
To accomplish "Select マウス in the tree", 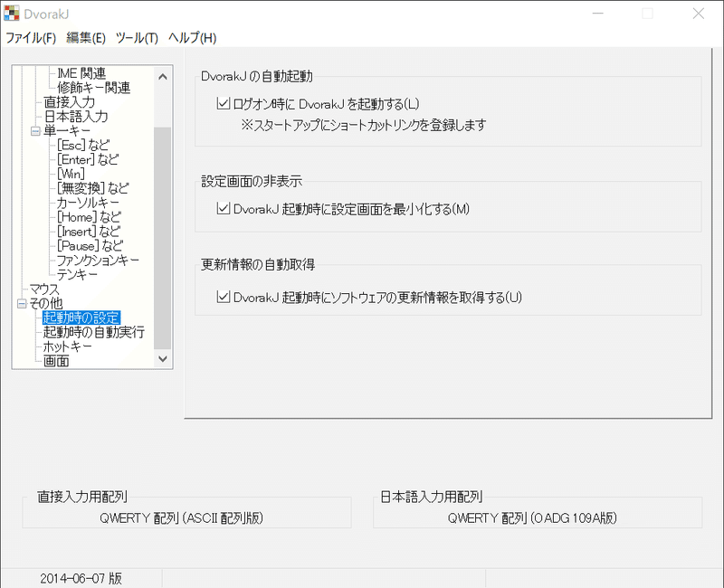I will (x=44, y=289).
